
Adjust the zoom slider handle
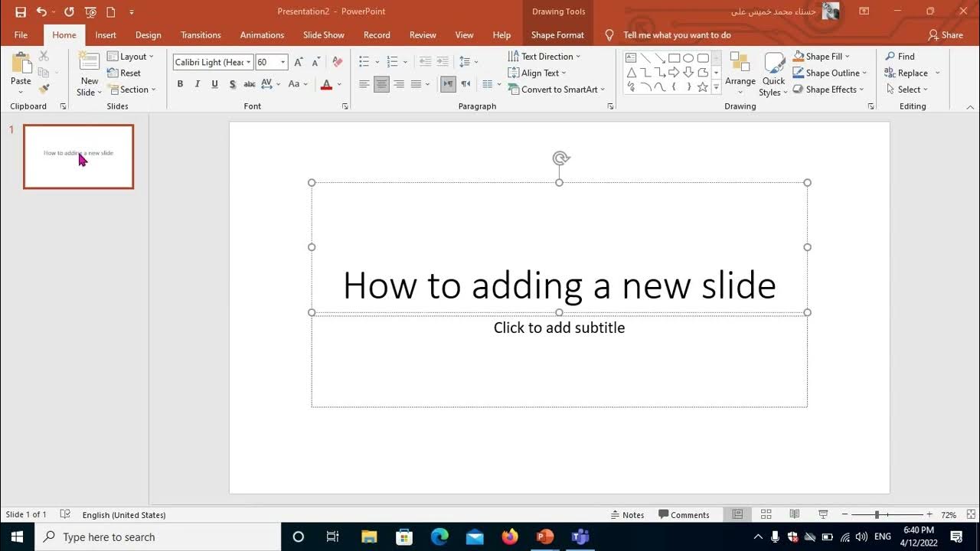877,515
